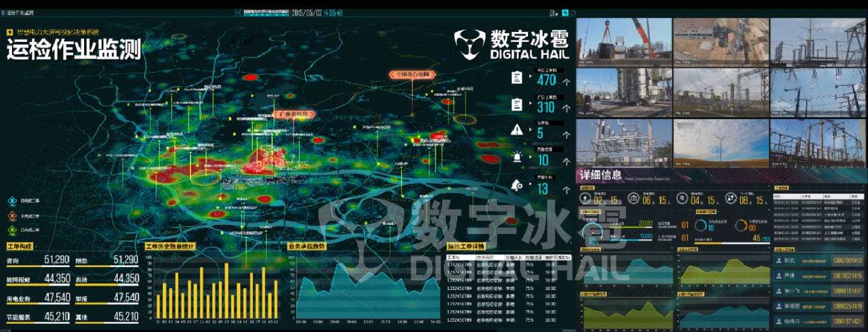
Task: Toggle the blue work-order legend marker
Action: coord(11,201)
